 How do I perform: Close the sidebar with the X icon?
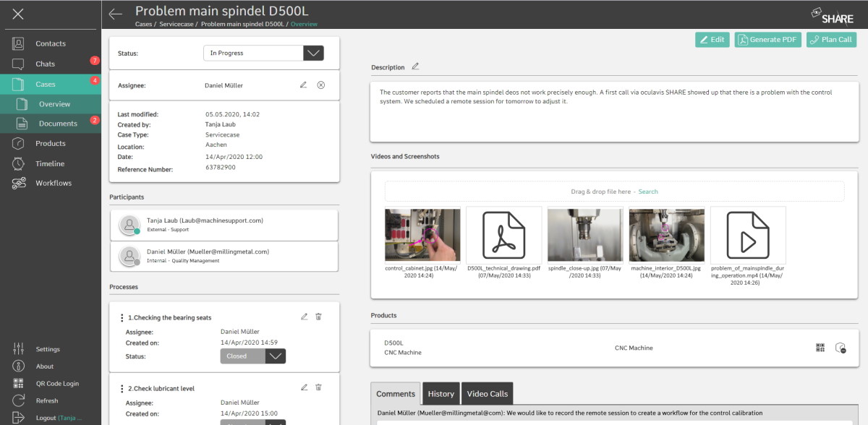(18, 14)
